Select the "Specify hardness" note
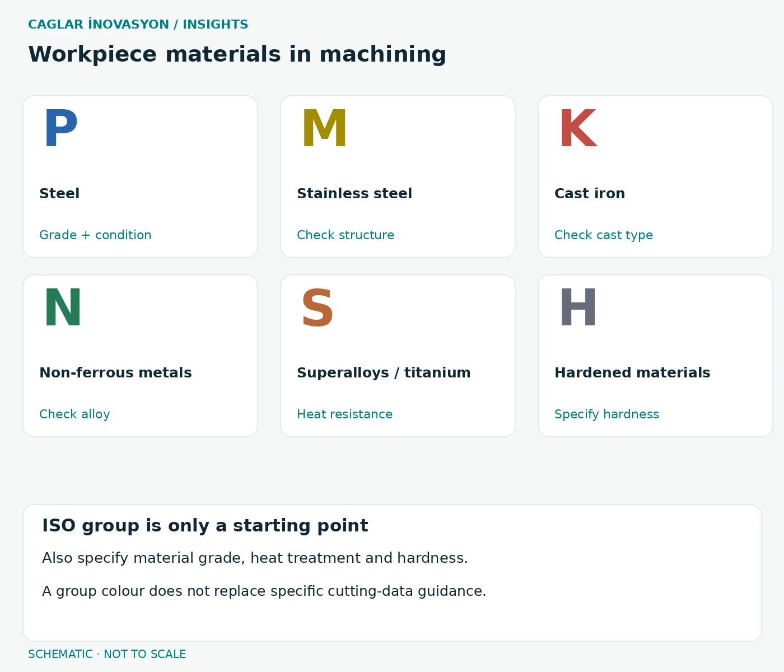This screenshot has height=672, width=784. [x=606, y=414]
